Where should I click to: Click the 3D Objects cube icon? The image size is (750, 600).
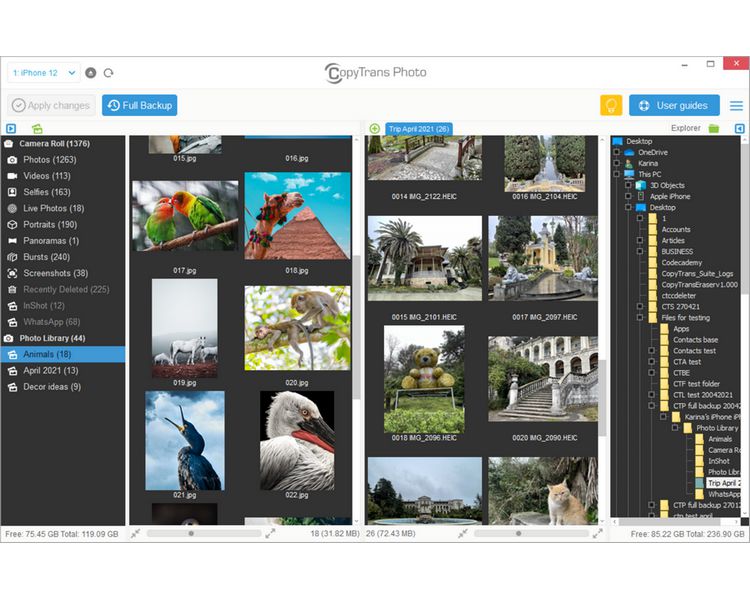coord(640,185)
